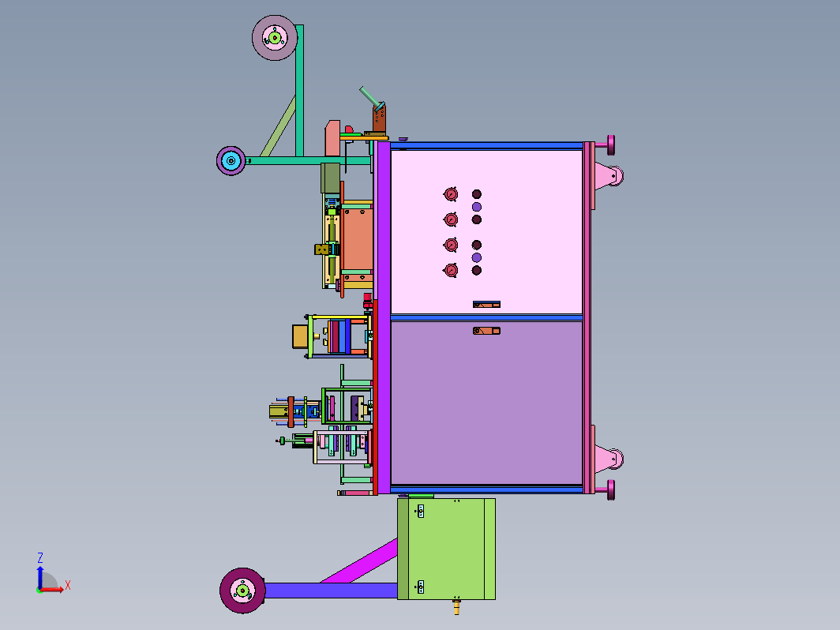The height and width of the screenshot is (630, 840).
Task: Select the purple lower cabinet door panel
Action: [x=486, y=403]
